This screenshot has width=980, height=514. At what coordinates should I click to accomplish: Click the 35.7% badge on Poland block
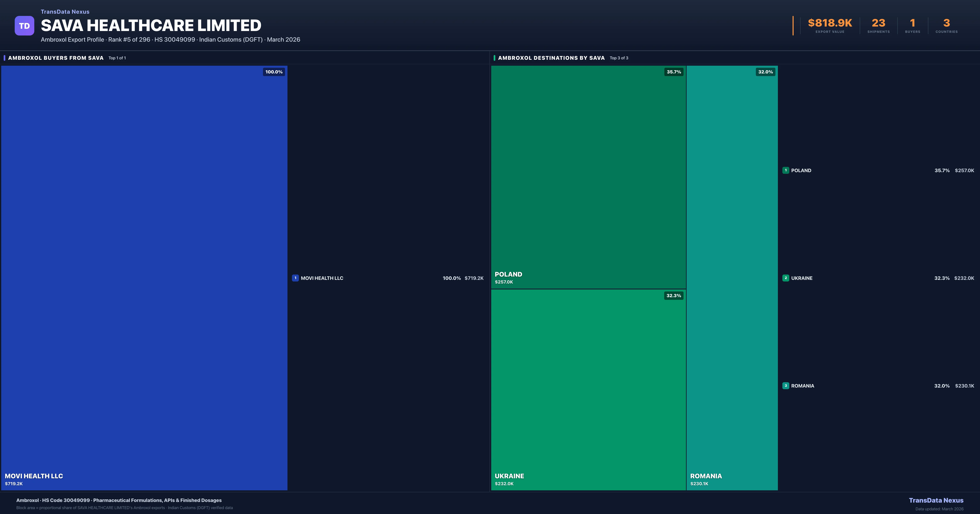pos(674,72)
